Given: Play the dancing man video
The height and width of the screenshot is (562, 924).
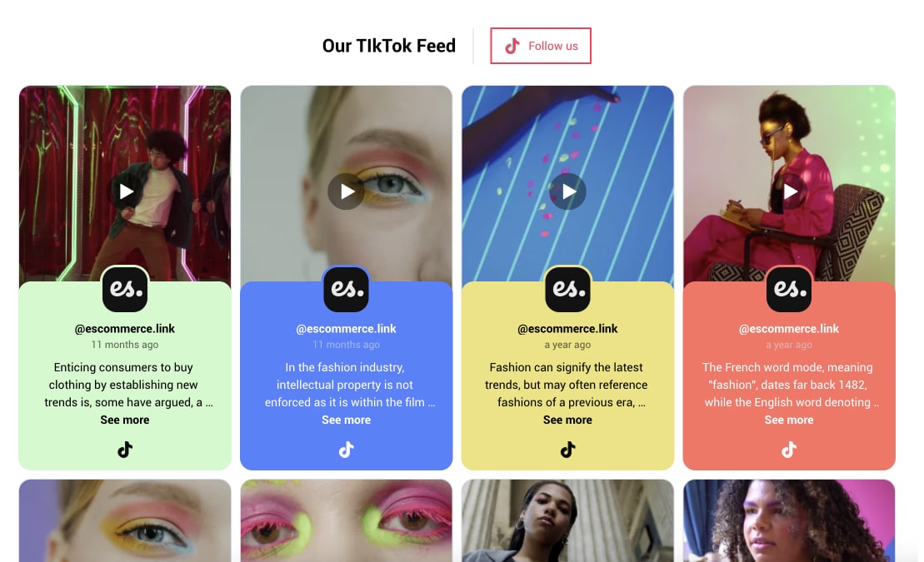Looking at the screenshot, I should pos(125,191).
